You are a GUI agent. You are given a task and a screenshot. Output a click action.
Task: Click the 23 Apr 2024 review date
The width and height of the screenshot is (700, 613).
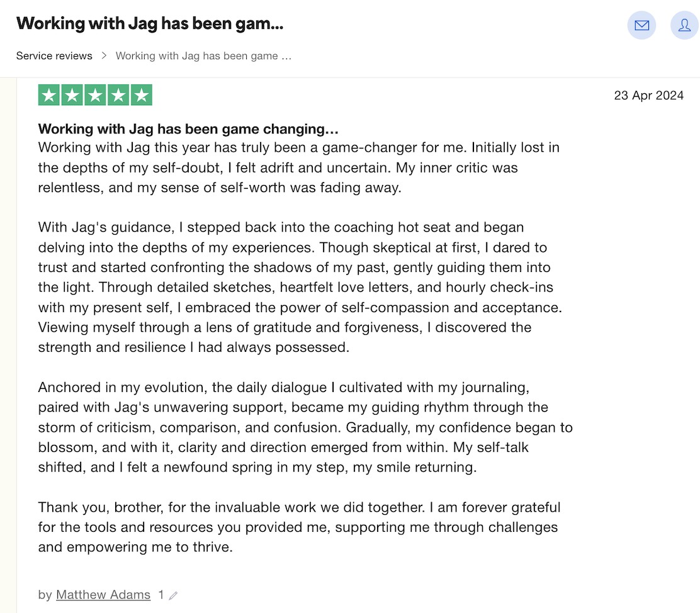tap(648, 96)
